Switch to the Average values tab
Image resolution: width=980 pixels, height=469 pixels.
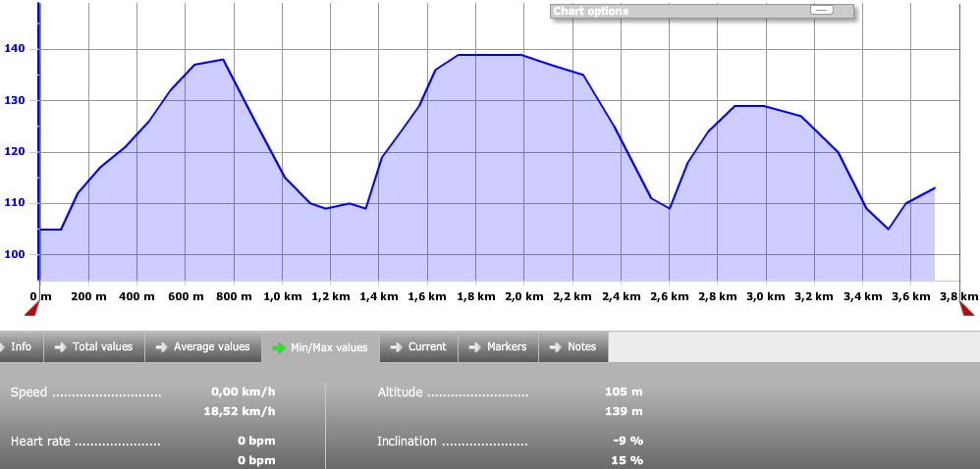210,347
